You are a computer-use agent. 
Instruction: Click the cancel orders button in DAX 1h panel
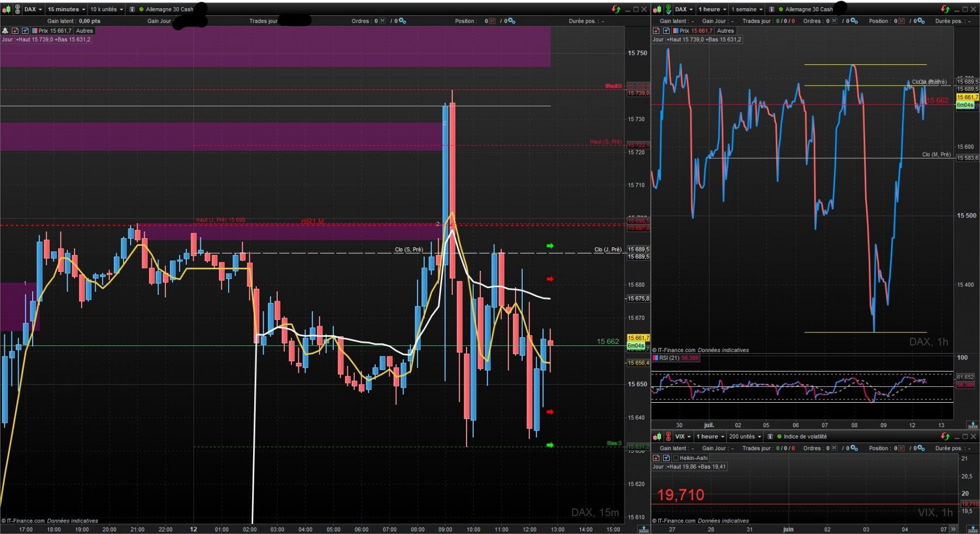[x=834, y=21]
